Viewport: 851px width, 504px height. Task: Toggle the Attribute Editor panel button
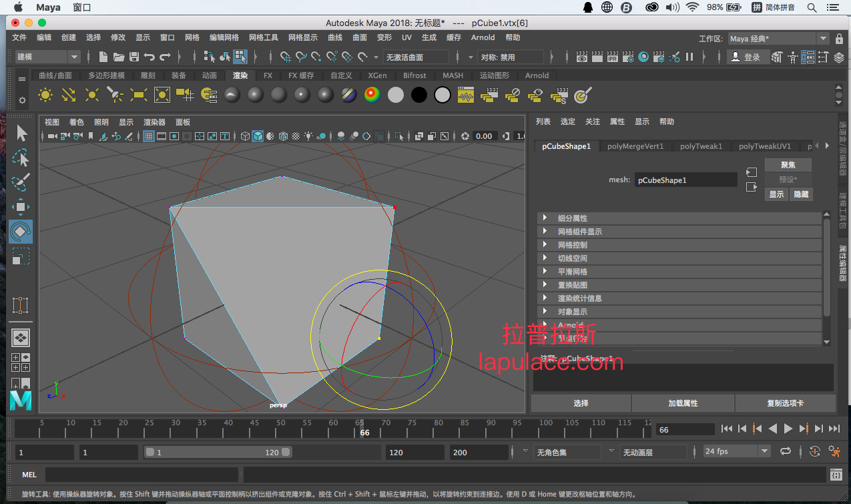(808, 57)
